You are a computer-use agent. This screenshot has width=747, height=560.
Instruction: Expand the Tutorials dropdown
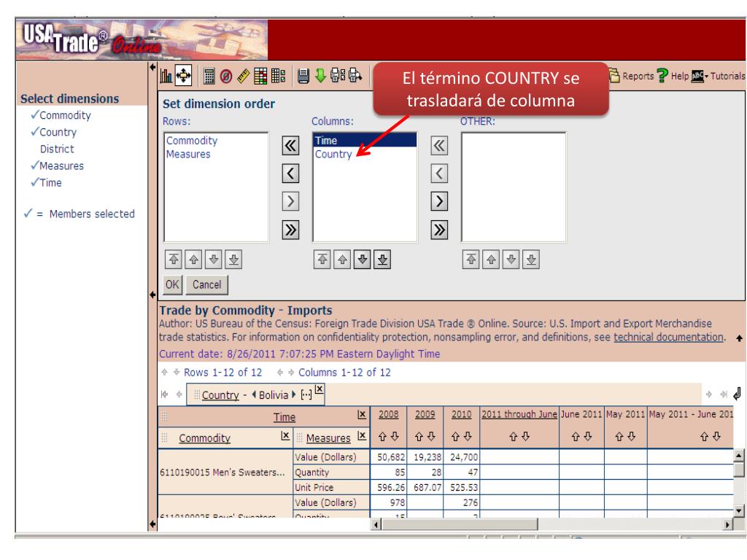(719, 76)
